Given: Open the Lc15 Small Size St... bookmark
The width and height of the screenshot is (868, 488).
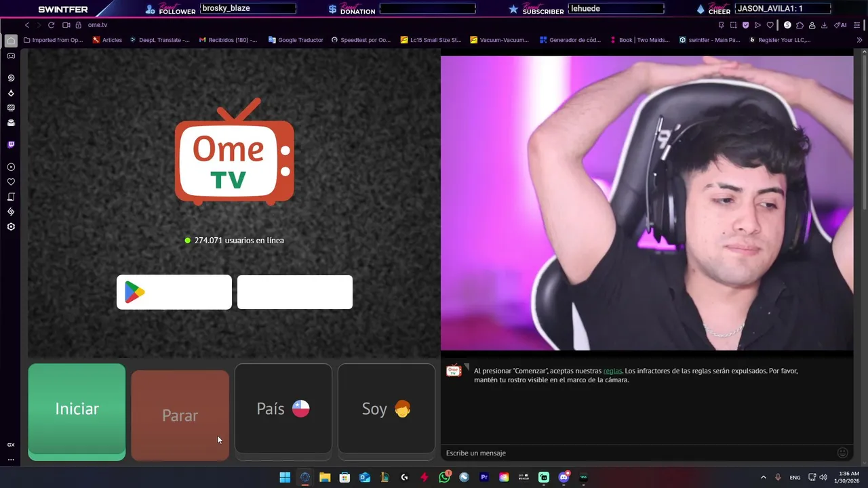Looking at the screenshot, I should click(x=431, y=40).
